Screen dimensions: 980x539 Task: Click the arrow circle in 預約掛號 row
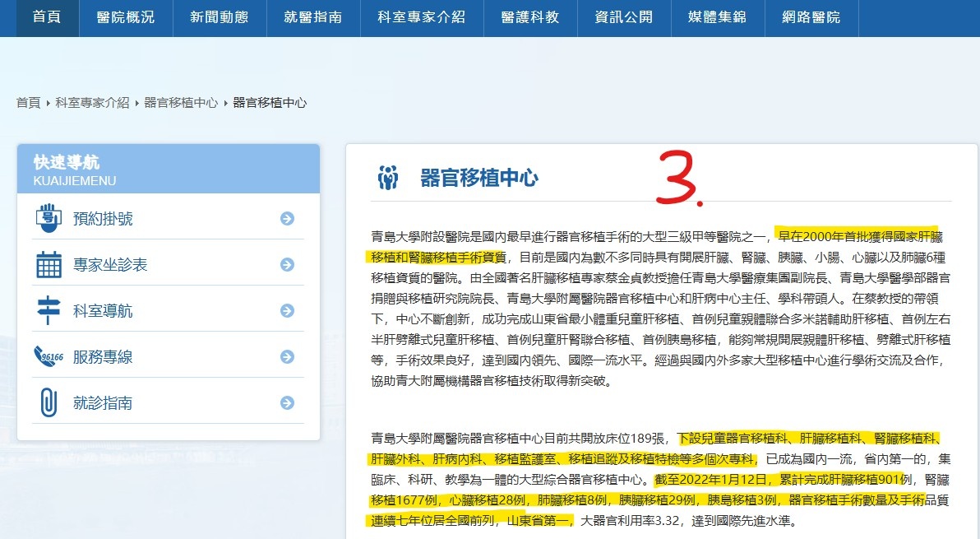coord(287,218)
